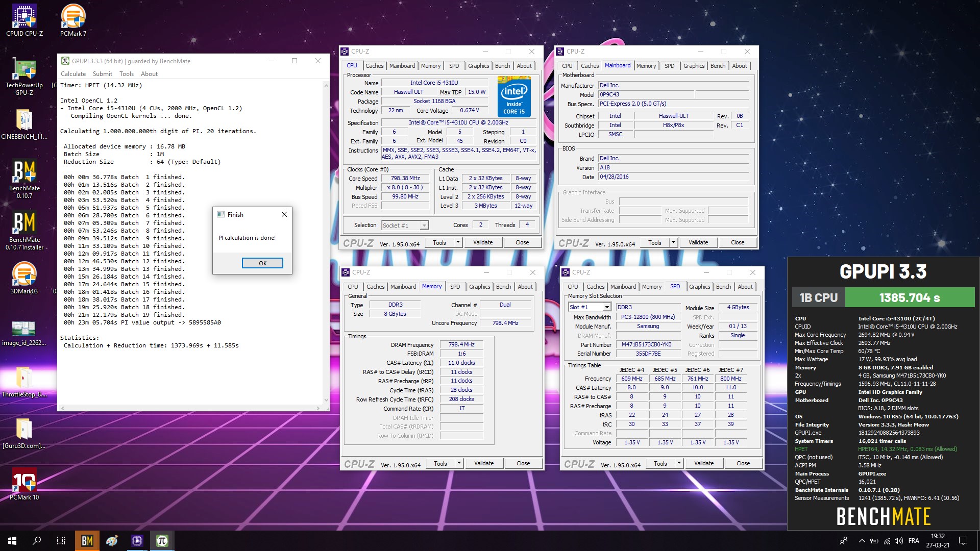The image size is (980, 551).
Task: Click the Intel Core i5 4310U name field
Action: (434, 83)
